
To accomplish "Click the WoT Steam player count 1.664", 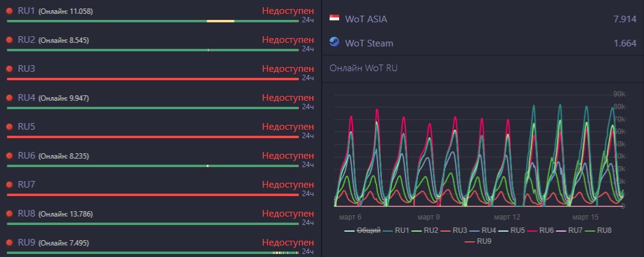I will pyautogui.click(x=625, y=43).
